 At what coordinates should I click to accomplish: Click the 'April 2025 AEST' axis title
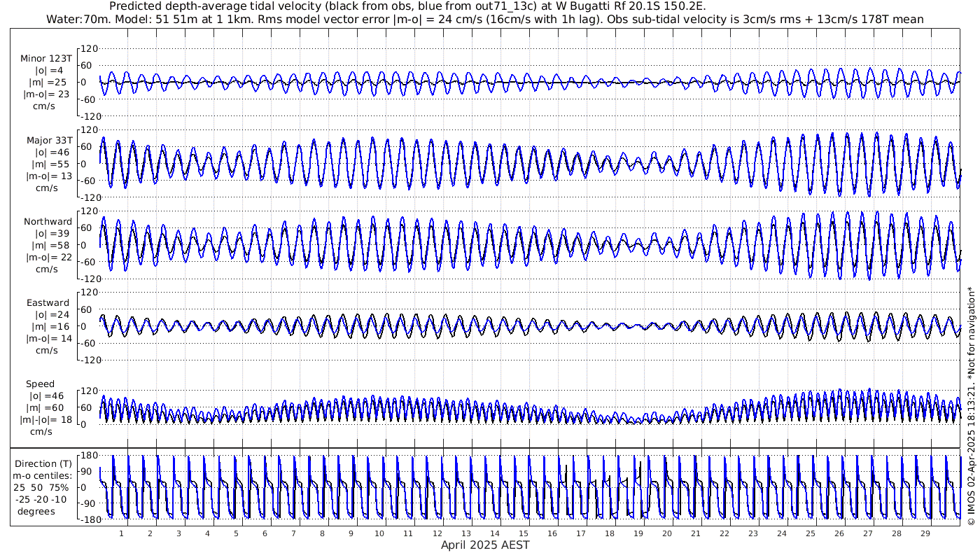click(x=485, y=545)
